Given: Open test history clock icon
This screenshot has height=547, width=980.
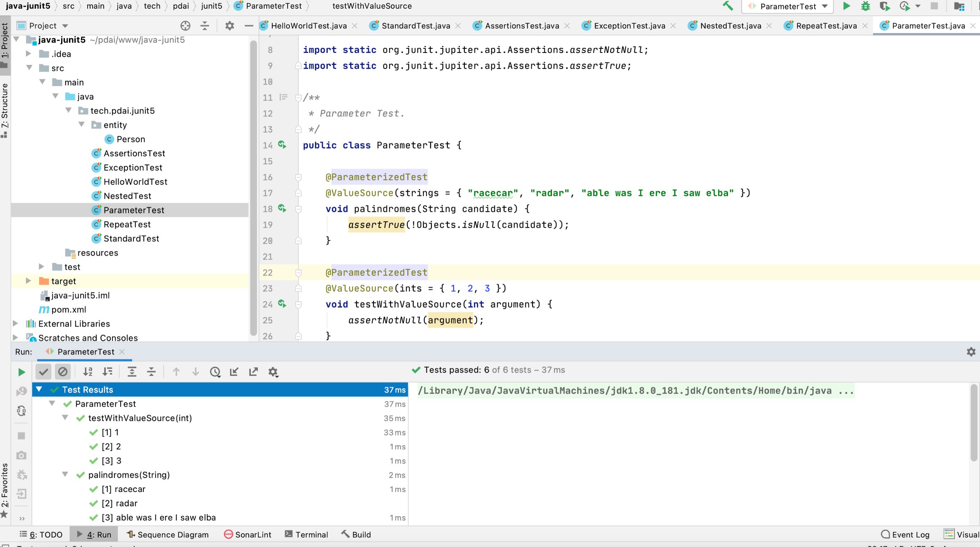Looking at the screenshot, I should [215, 372].
